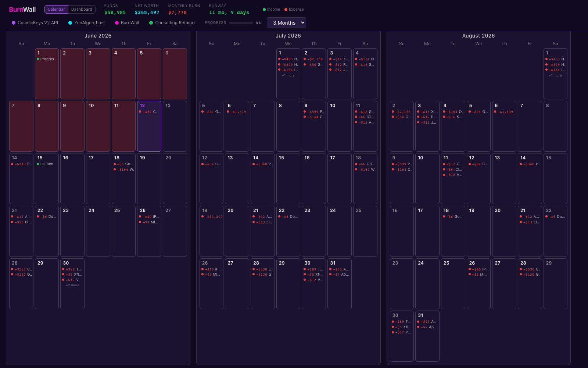
Task: Click the -$40 expense on August 26
Action: (x=478, y=269)
